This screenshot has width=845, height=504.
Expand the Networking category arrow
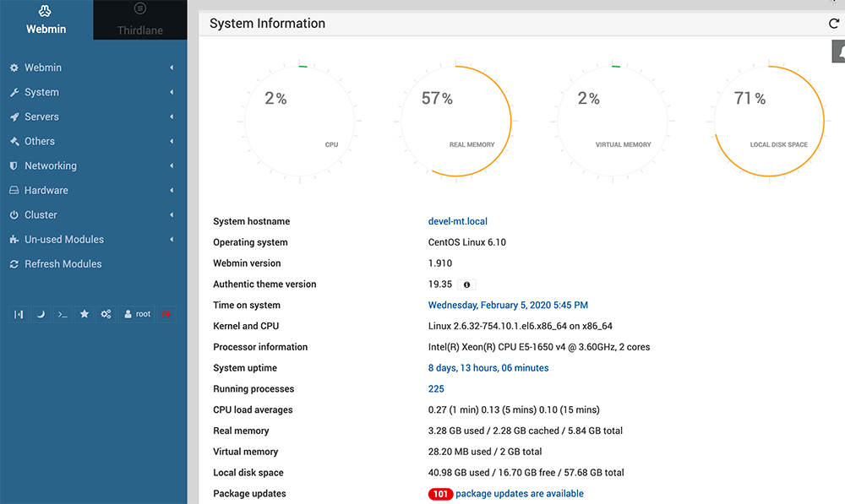(x=172, y=165)
